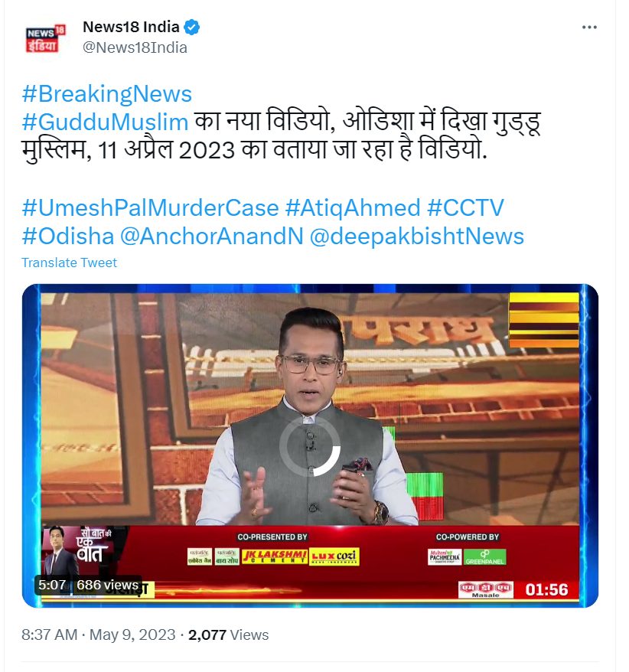Visit the @deepakbishtNews mention profile
629x672 pixels.
pyautogui.click(x=417, y=237)
